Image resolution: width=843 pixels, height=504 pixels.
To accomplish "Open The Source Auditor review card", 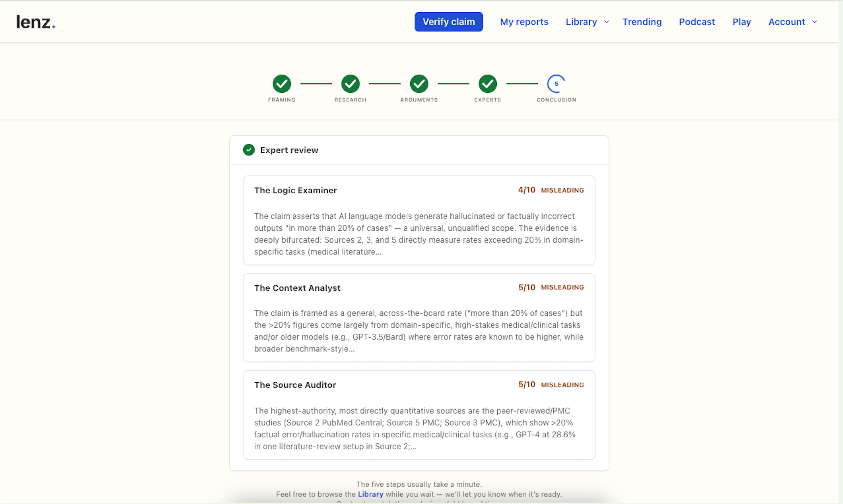I will click(419, 415).
